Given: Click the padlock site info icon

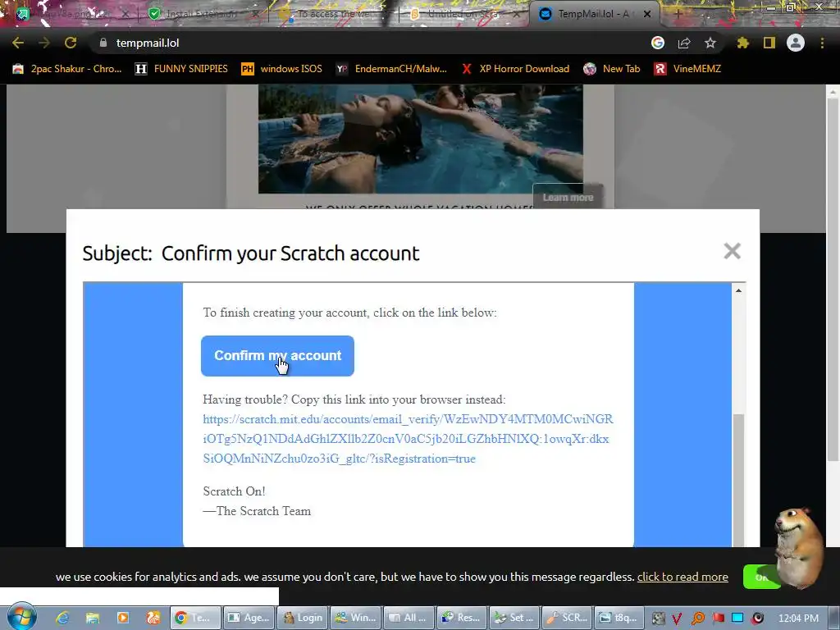Looking at the screenshot, I should coord(103,43).
